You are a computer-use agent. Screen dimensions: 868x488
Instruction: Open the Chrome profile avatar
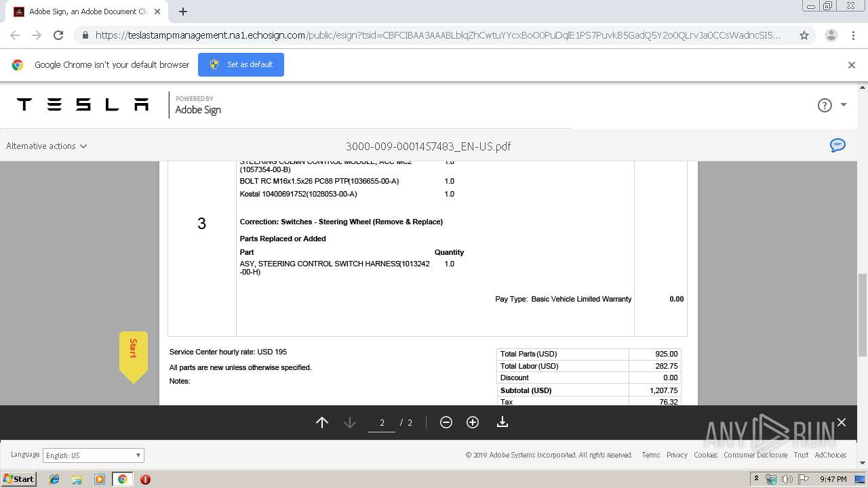pos(831,35)
